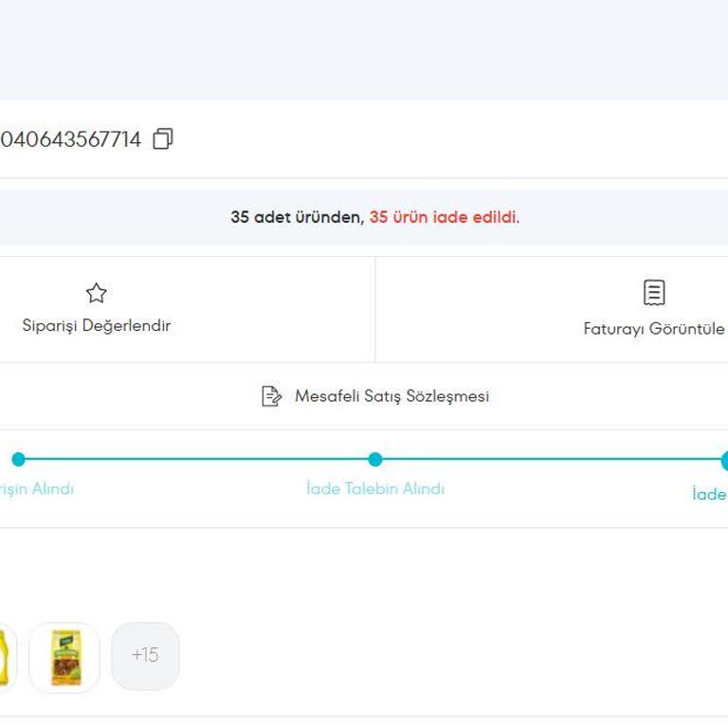The image size is (728, 728).
Task: Click the red '35 ürün iade edildi' text
Action: tap(444, 217)
